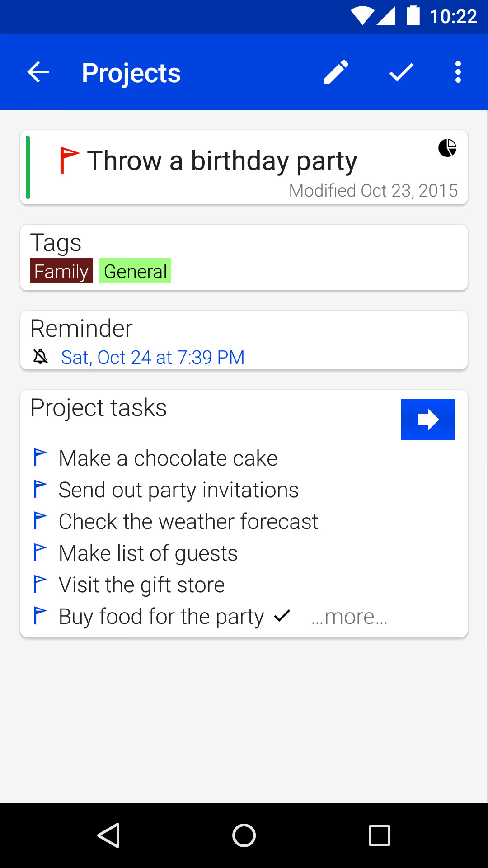Open Throw a birthday party title card
Image resolution: width=488 pixels, height=868 pixels.
(x=222, y=161)
